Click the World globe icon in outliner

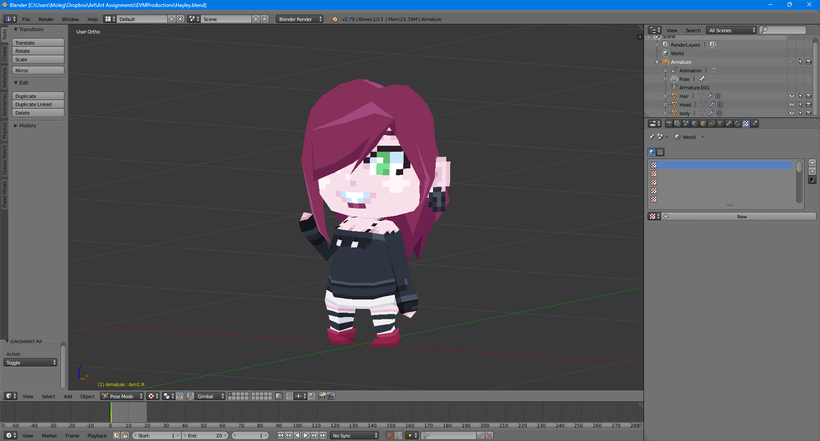pyautogui.click(x=665, y=53)
